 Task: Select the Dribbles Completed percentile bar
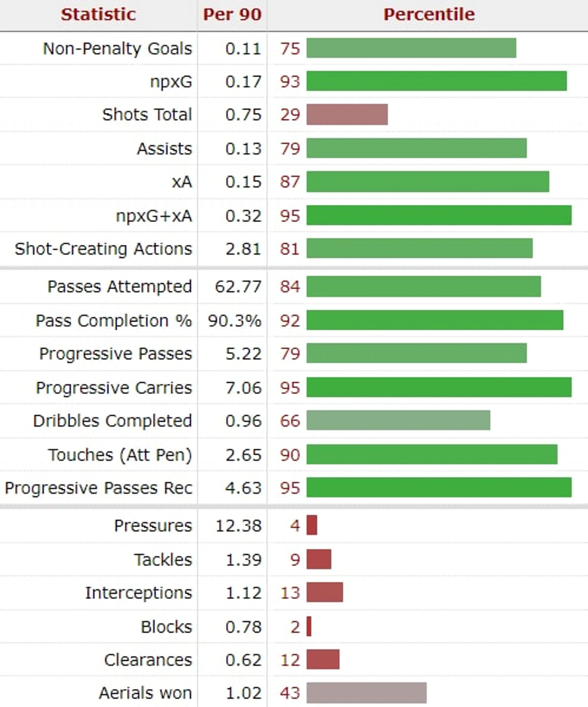398,420
